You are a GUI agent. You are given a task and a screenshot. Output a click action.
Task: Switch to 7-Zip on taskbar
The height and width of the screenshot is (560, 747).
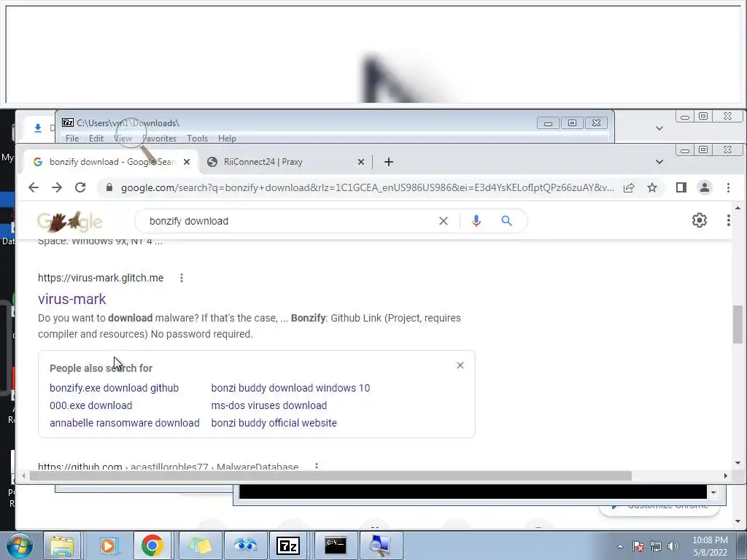(288, 545)
